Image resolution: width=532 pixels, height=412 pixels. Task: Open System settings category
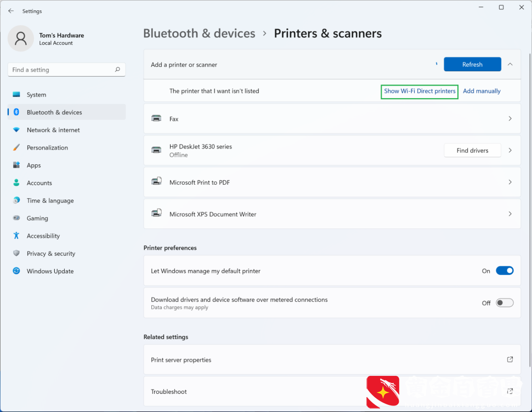(x=66, y=95)
